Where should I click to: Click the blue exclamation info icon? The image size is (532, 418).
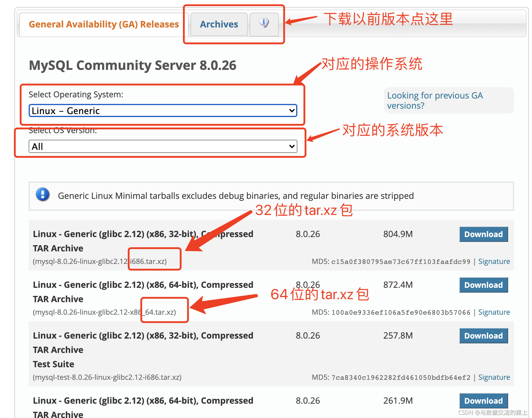pos(43,194)
